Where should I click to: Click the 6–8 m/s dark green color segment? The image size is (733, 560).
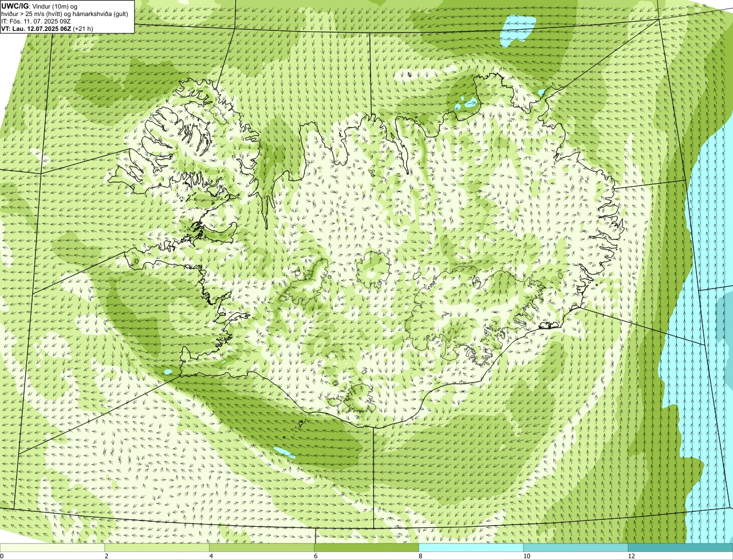coord(366,547)
